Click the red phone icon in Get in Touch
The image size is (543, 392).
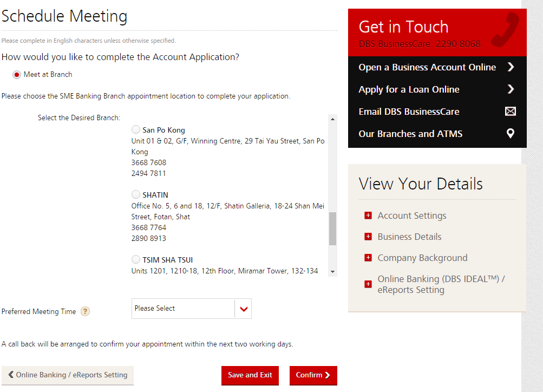pos(505,29)
